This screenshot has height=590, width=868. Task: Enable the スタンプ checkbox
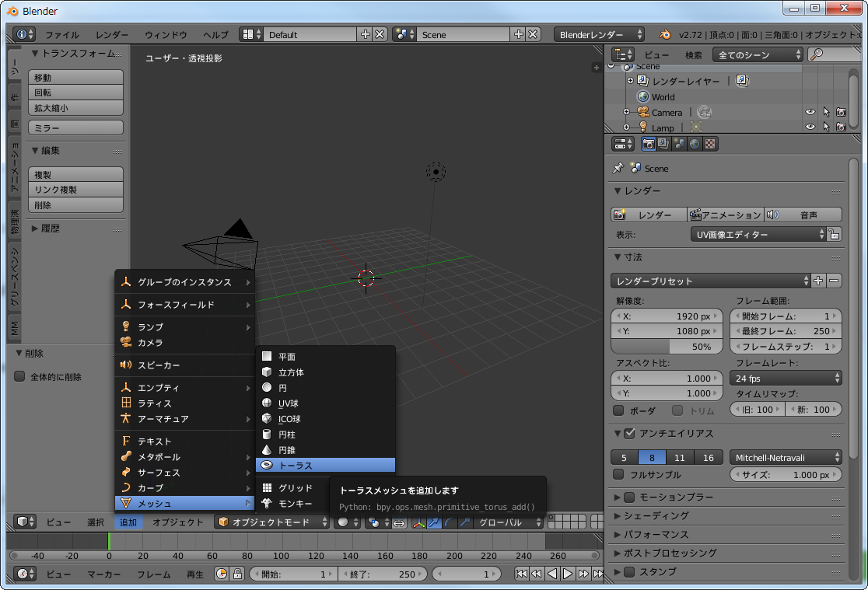click(629, 572)
